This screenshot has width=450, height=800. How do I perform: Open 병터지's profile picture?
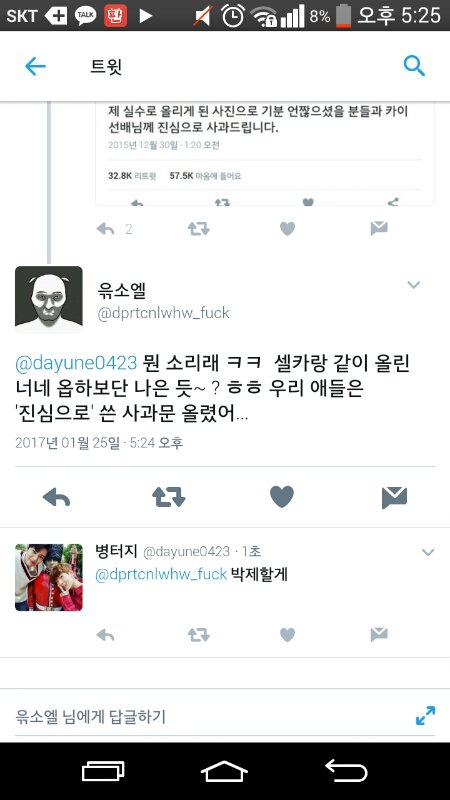48,577
